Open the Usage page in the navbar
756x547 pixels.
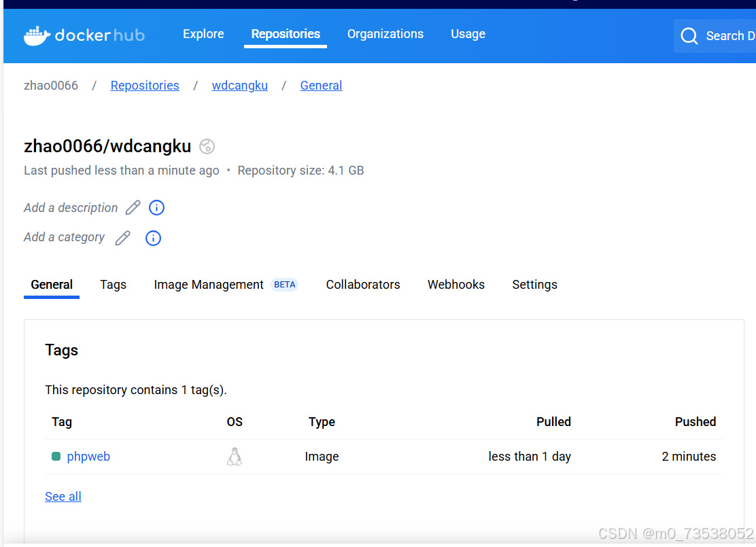click(468, 33)
